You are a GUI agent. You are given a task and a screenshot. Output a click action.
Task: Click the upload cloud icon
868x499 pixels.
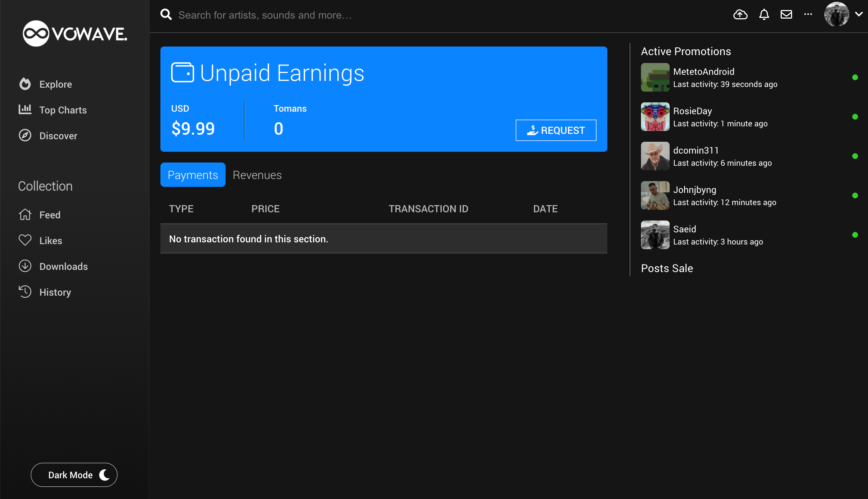point(740,14)
